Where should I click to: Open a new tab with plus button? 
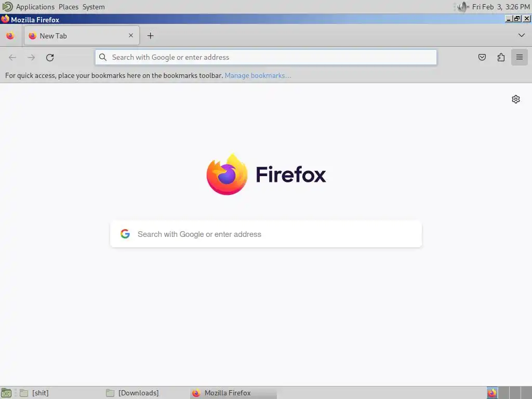150,36
